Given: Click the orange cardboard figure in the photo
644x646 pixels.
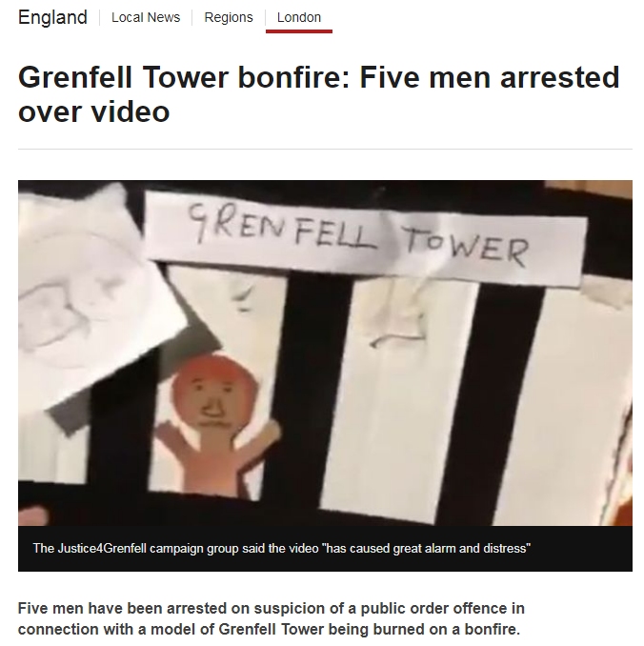Looking at the screenshot, I should click(x=216, y=424).
